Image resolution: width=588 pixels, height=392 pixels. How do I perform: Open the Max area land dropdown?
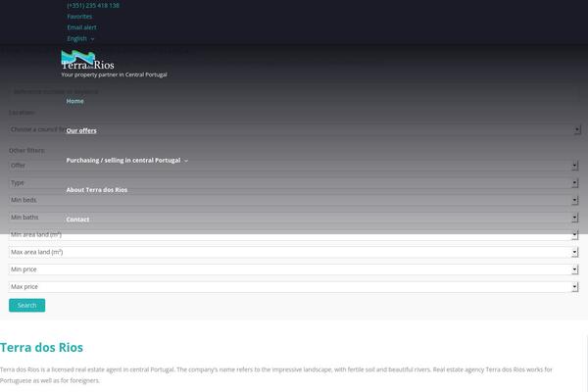(x=294, y=252)
